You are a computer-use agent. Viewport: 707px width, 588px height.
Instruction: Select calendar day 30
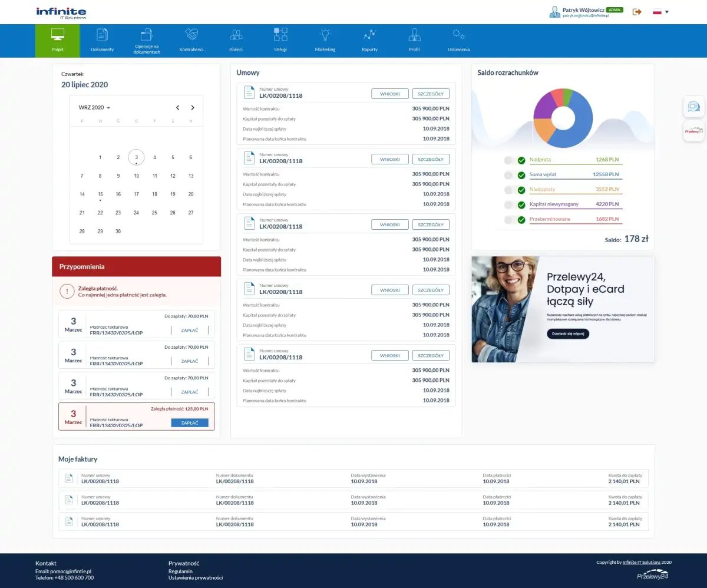(118, 232)
